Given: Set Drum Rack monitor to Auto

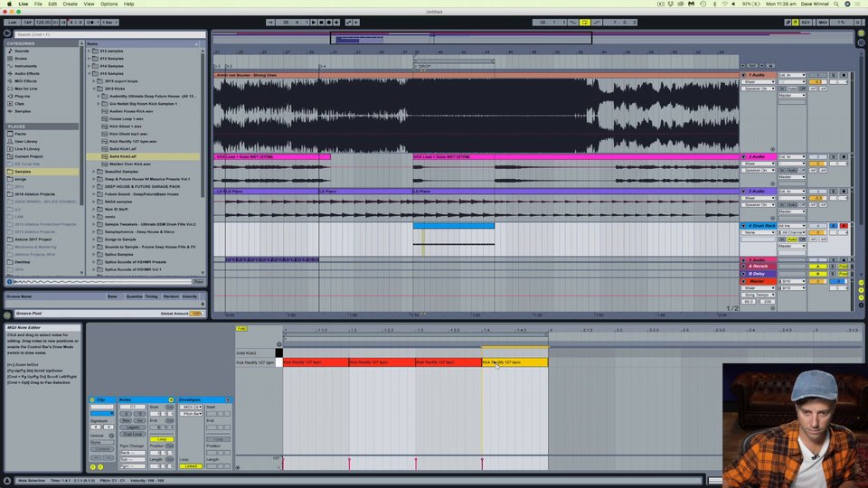Looking at the screenshot, I should [792, 239].
